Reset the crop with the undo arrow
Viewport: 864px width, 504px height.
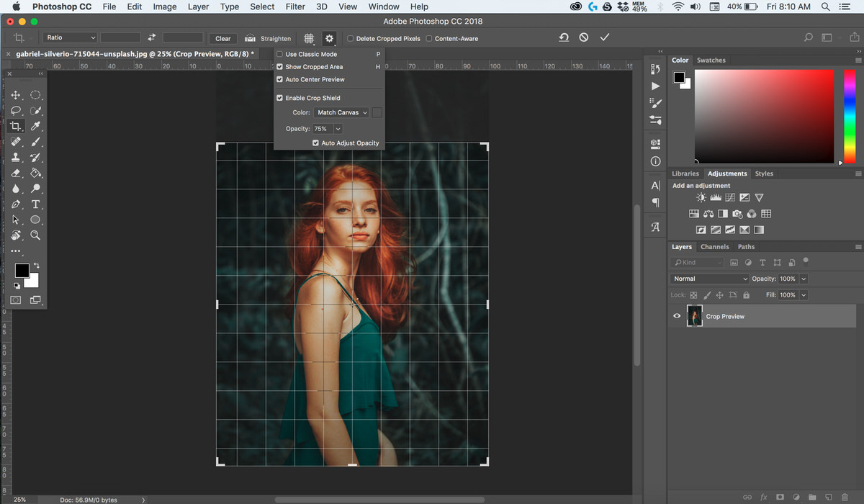564,37
